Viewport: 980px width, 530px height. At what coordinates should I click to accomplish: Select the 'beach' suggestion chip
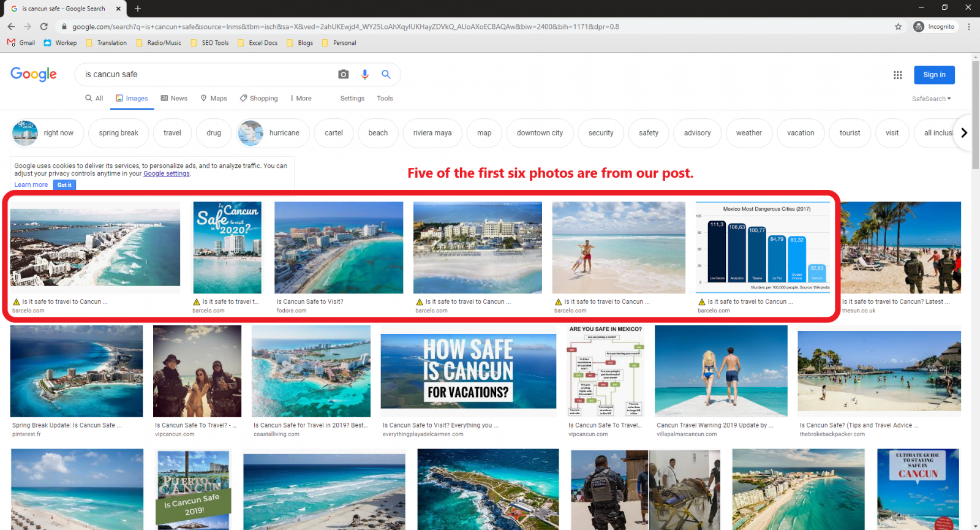click(378, 133)
